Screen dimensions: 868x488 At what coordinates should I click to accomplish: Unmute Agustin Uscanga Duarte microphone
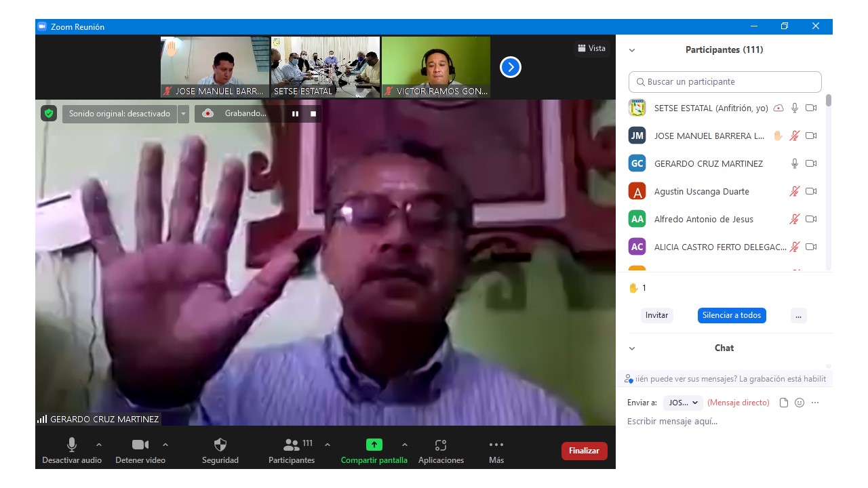795,191
